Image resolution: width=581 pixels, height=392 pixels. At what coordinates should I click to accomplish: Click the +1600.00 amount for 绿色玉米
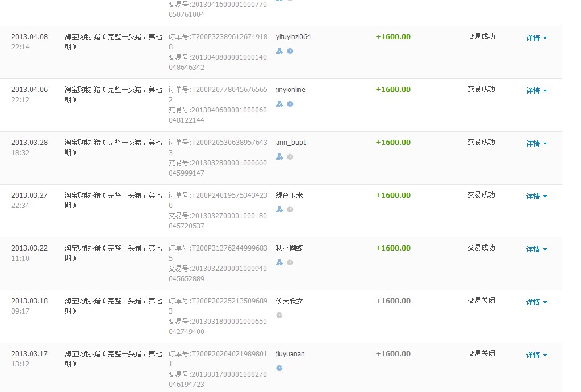click(x=393, y=195)
